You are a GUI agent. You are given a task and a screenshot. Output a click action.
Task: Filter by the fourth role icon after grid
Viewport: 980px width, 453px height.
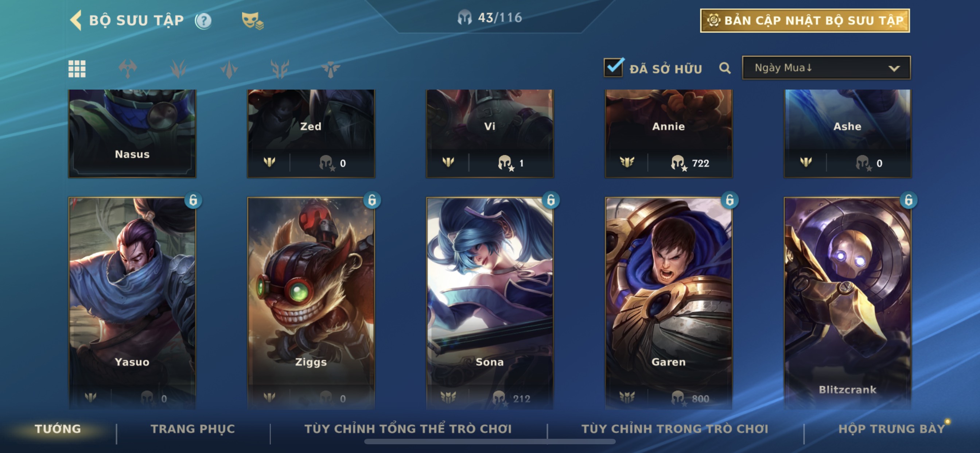tap(280, 69)
